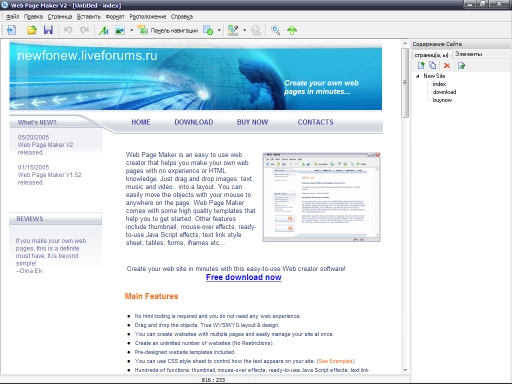This screenshot has height=384, width=512.
Task: Select the 'No html coding is required' bullet
Action: [217, 316]
